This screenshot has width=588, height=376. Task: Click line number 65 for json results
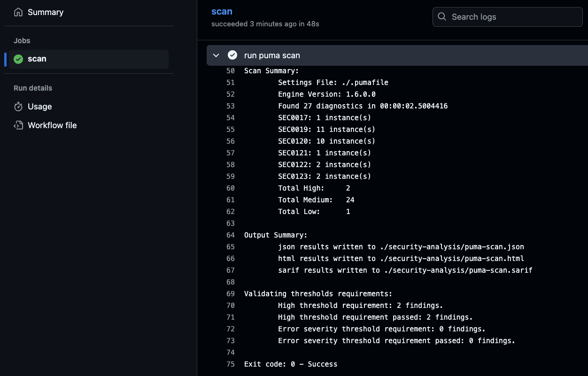point(230,247)
